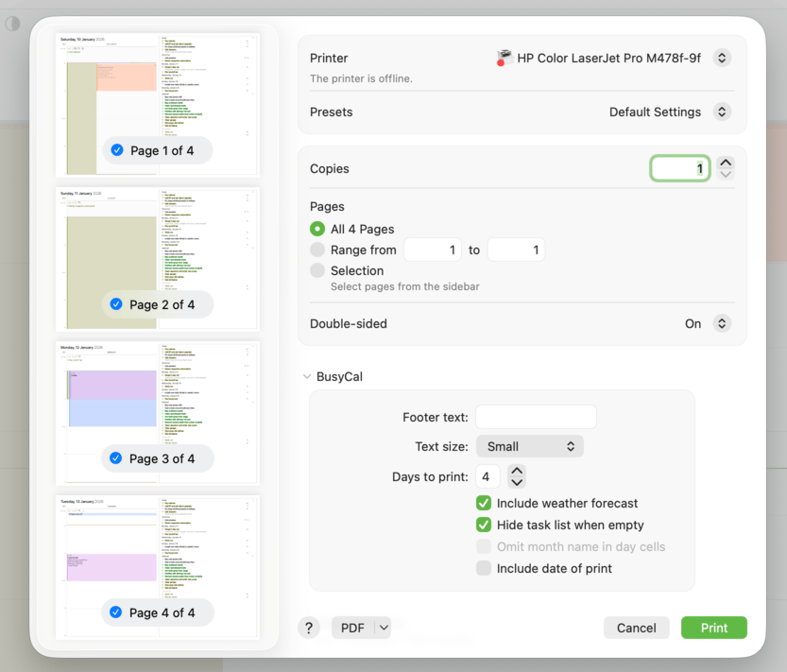787x672 pixels.
Task: Enable Include date of print checkbox
Action: click(x=484, y=569)
